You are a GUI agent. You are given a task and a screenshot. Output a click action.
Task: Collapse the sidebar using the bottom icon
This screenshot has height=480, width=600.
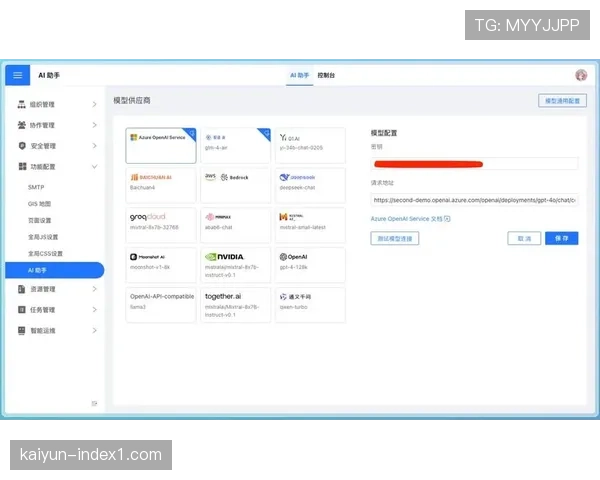94,403
